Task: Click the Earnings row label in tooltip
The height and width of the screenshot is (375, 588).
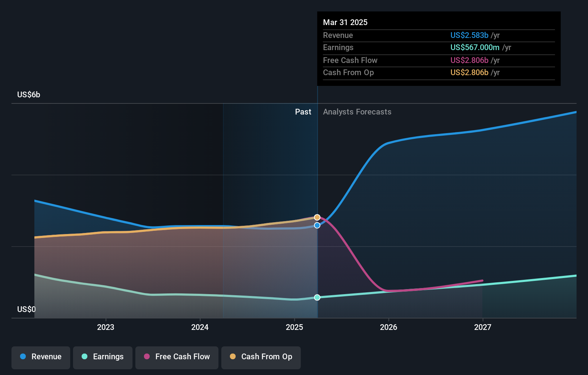Action: coord(338,48)
